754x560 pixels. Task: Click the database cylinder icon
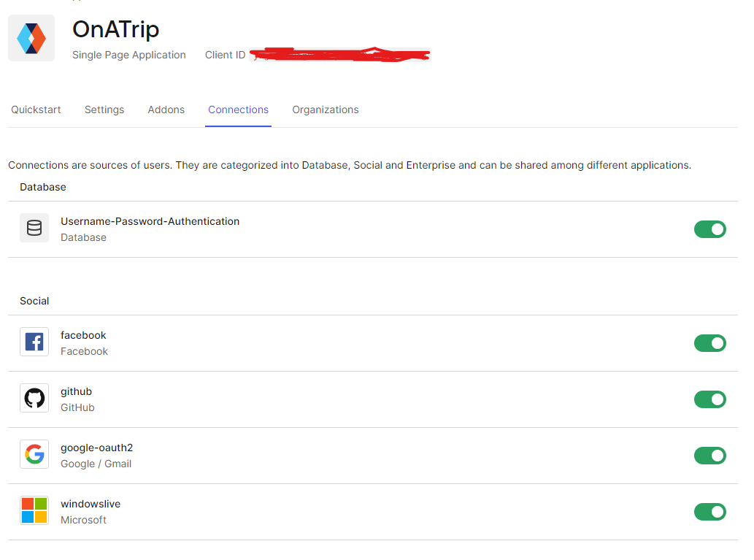[34, 229]
